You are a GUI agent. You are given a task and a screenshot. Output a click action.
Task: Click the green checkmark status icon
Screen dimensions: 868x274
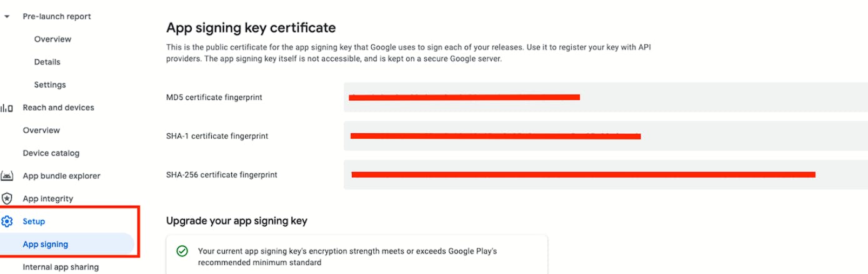(182, 251)
